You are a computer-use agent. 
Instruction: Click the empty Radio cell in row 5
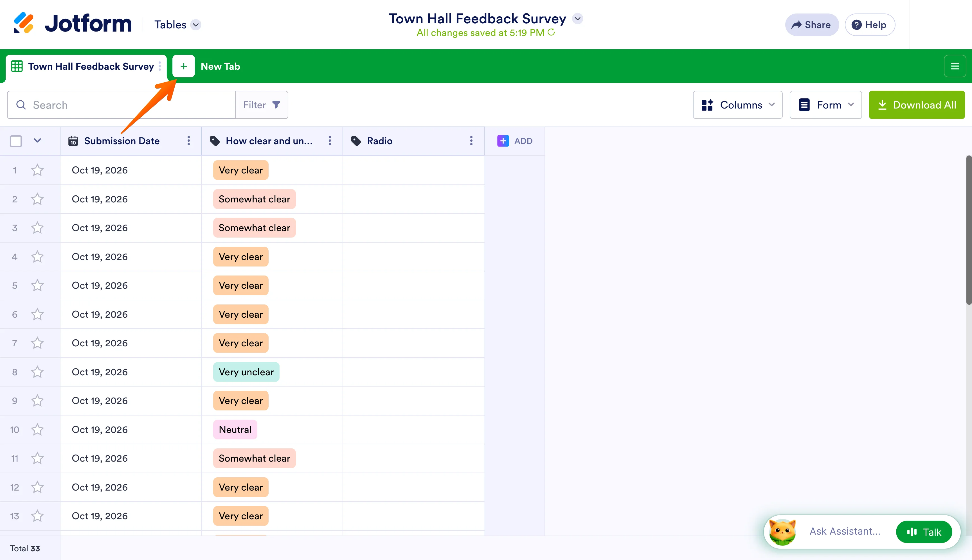[x=413, y=285]
